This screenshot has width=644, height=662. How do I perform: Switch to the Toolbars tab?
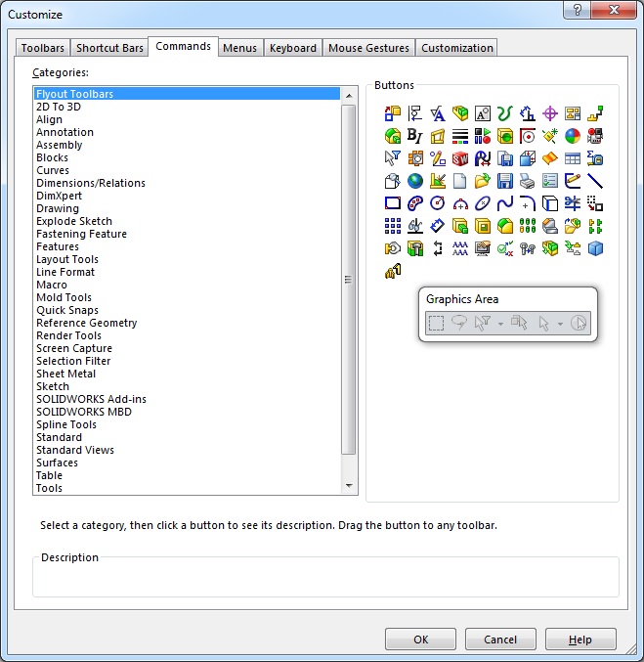pos(43,48)
